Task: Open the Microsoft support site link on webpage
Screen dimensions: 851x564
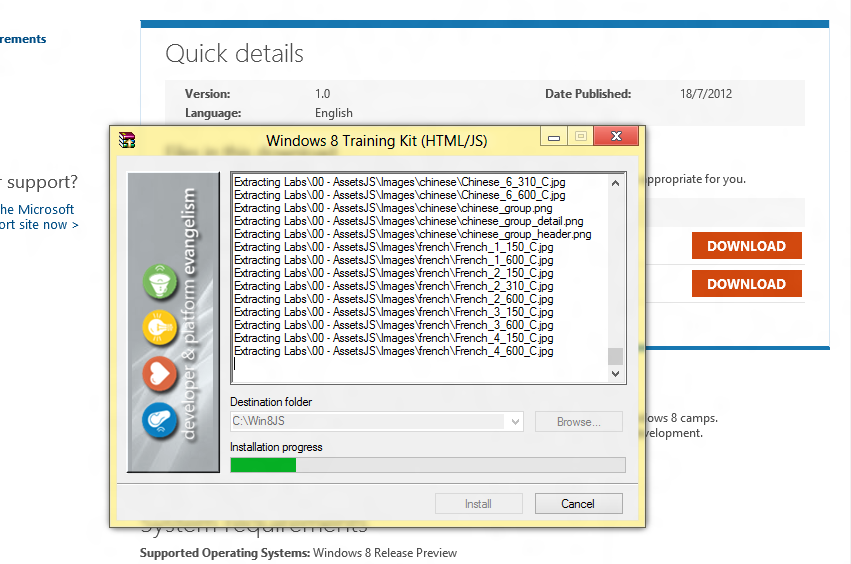Action: pos(38,217)
